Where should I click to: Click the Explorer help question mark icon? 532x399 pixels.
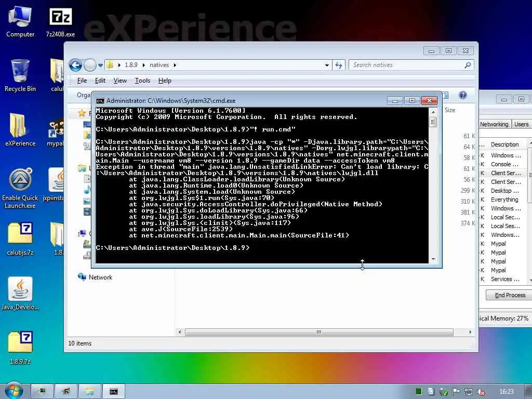[463, 95]
